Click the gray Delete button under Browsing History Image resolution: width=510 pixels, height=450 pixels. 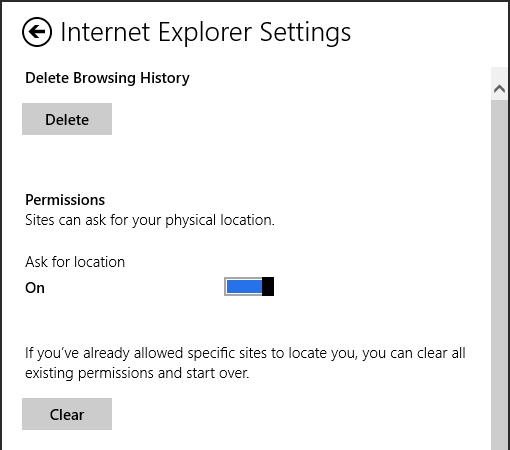tap(67, 119)
